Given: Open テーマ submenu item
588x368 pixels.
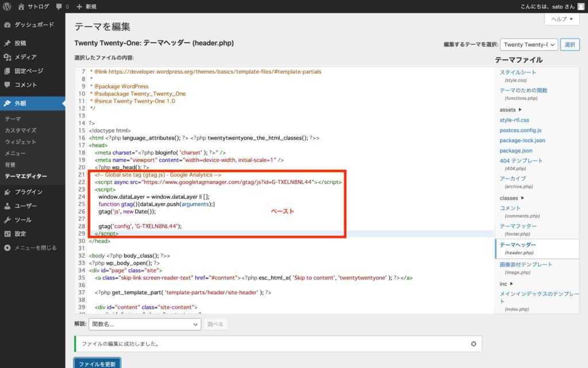Looking at the screenshot, I should click(x=13, y=118).
